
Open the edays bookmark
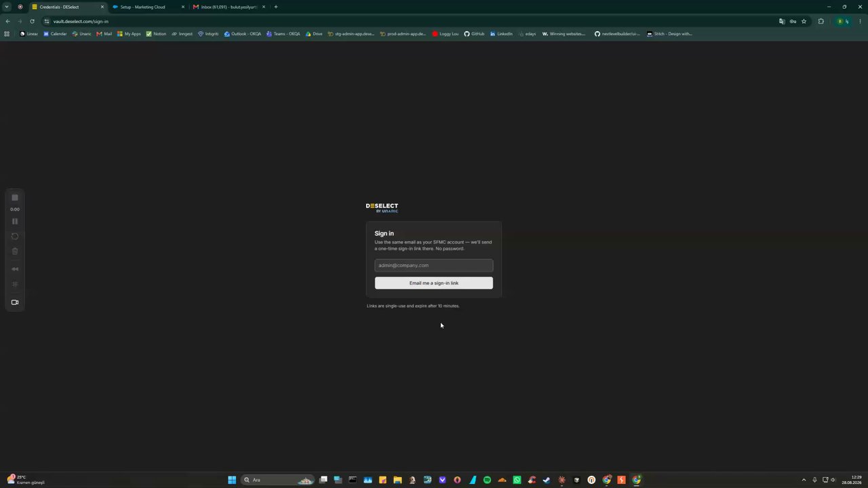[527, 34]
